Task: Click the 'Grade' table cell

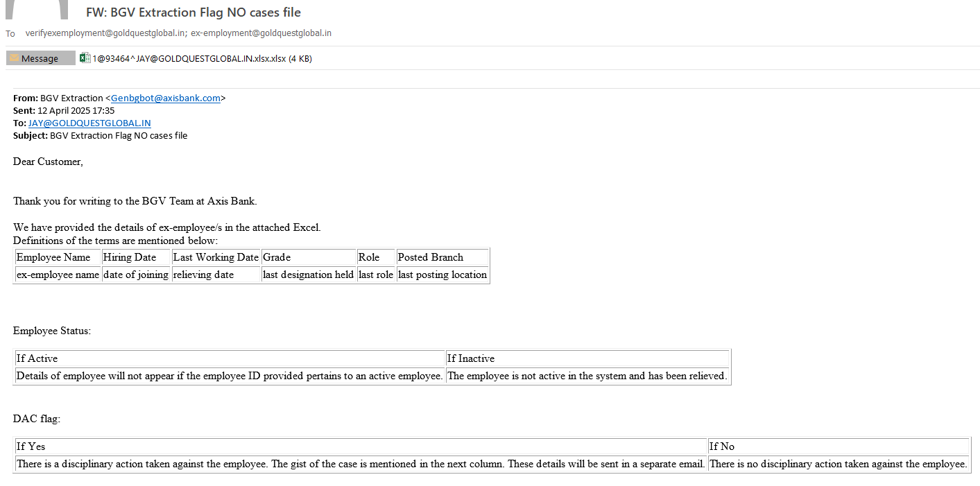Action: pos(309,257)
